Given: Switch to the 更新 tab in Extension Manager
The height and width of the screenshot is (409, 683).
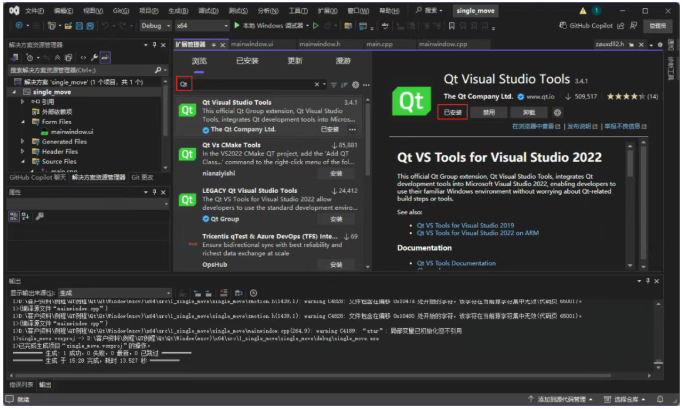Looking at the screenshot, I should coord(295,61).
